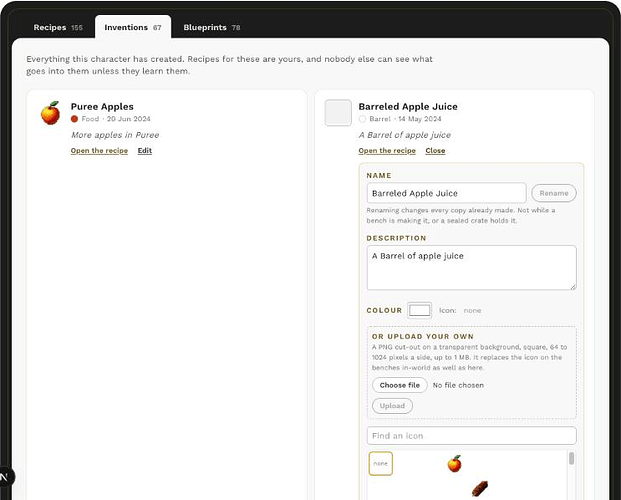This screenshot has height=500, width=621.
Task: Select the Inventions tab
Action: tap(133, 27)
